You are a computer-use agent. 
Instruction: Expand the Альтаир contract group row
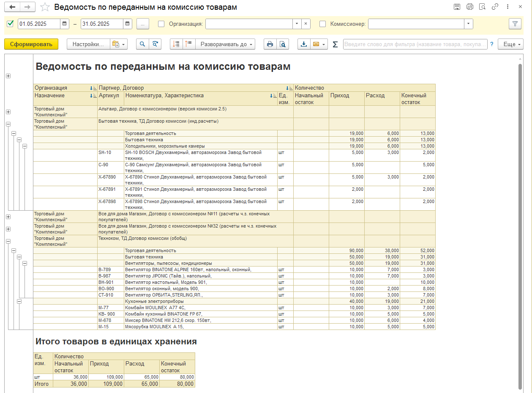tap(8, 112)
